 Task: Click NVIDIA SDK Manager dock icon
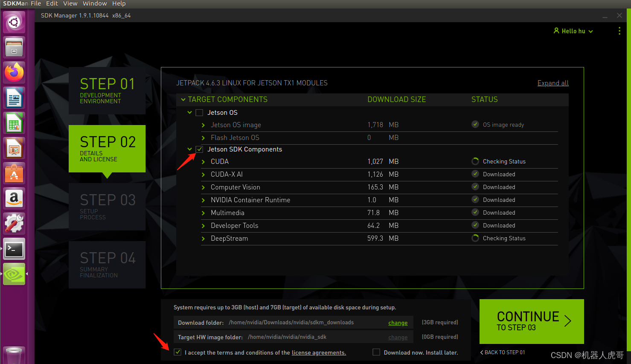14,274
